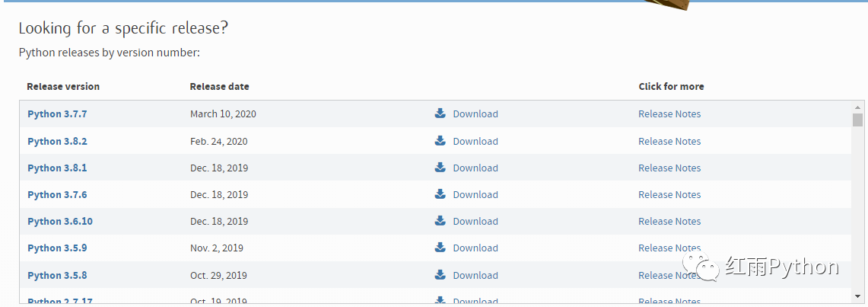The height and width of the screenshot is (307, 868).
Task: View Release Notes for Python 3.7.6
Action: (x=669, y=194)
